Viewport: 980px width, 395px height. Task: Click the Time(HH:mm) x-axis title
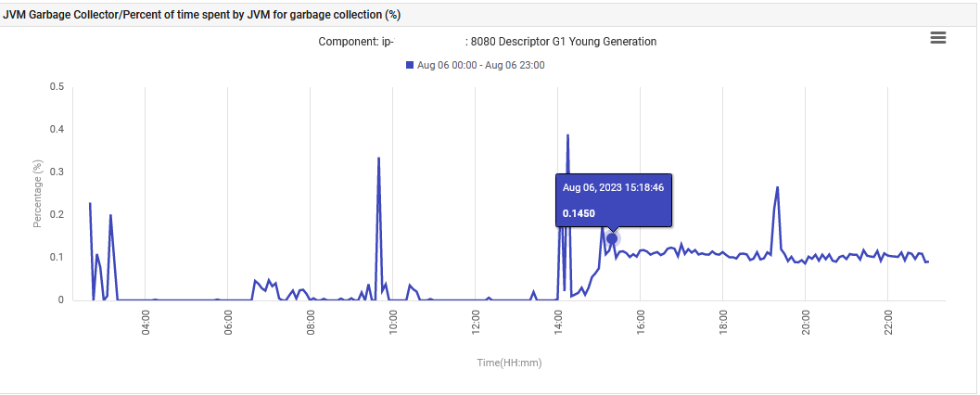click(509, 363)
